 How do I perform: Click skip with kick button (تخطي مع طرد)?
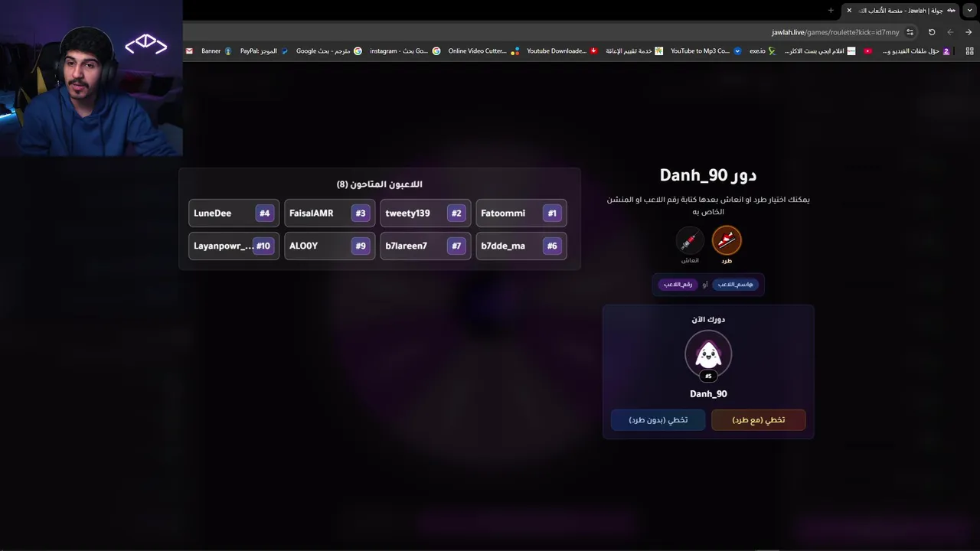pyautogui.click(x=758, y=420)
